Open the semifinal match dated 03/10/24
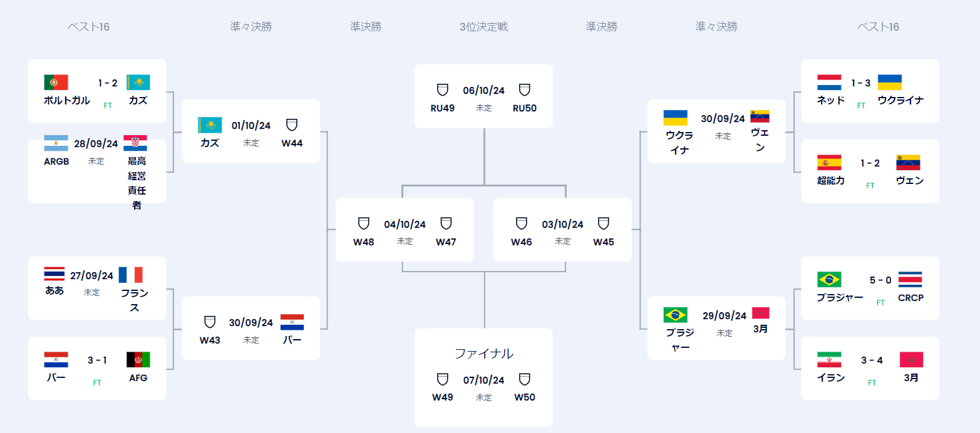The width and height of the screenshot is (980, 433). (562, 224)
